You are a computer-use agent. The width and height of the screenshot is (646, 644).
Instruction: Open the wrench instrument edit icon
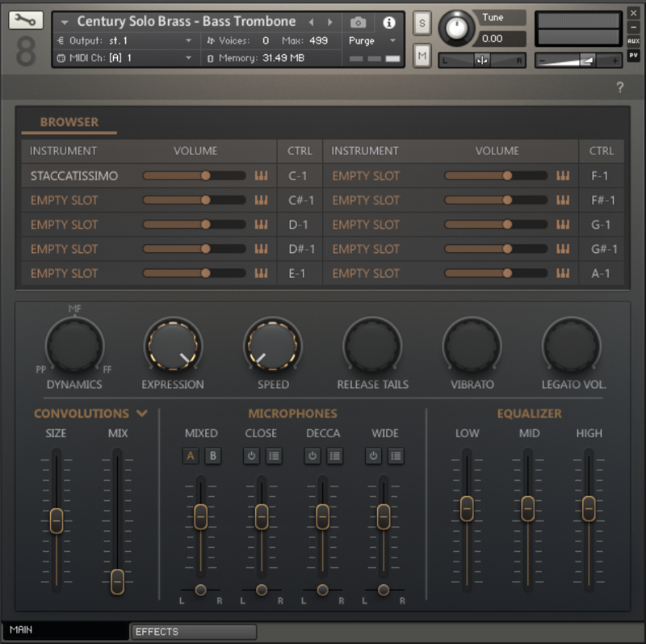[26, 19]
